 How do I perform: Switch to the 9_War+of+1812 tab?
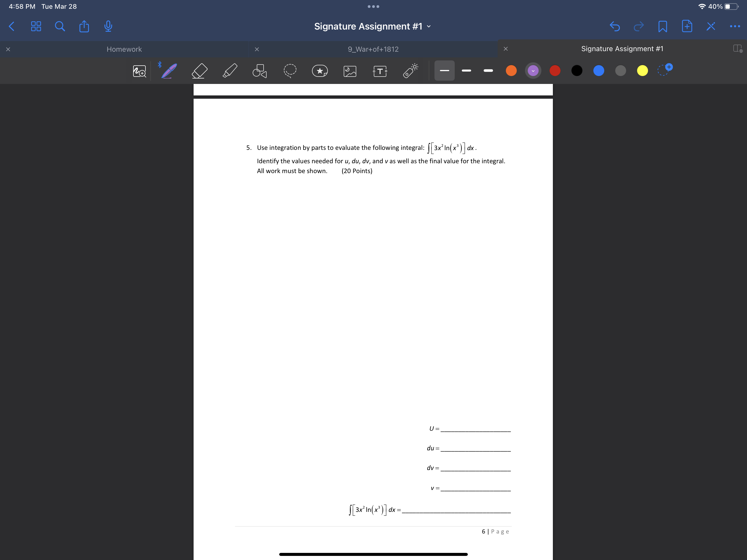[x=373, y=49]
